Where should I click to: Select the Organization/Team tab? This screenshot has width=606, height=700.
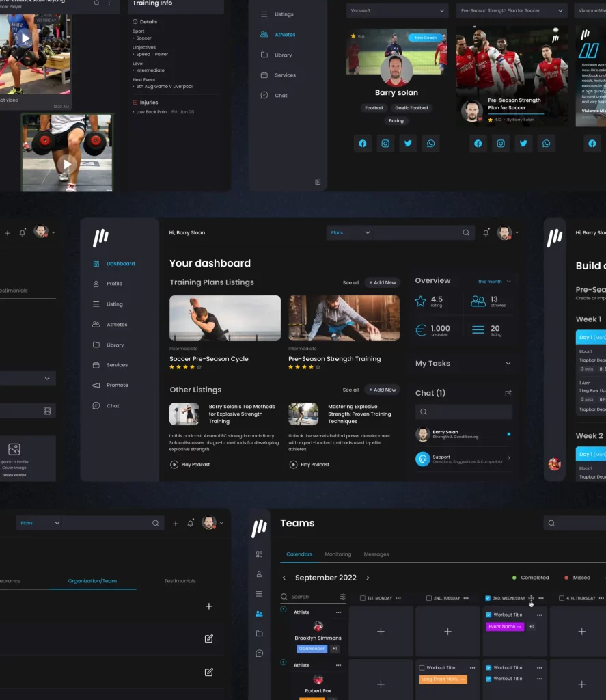click(x=92, y=581)
